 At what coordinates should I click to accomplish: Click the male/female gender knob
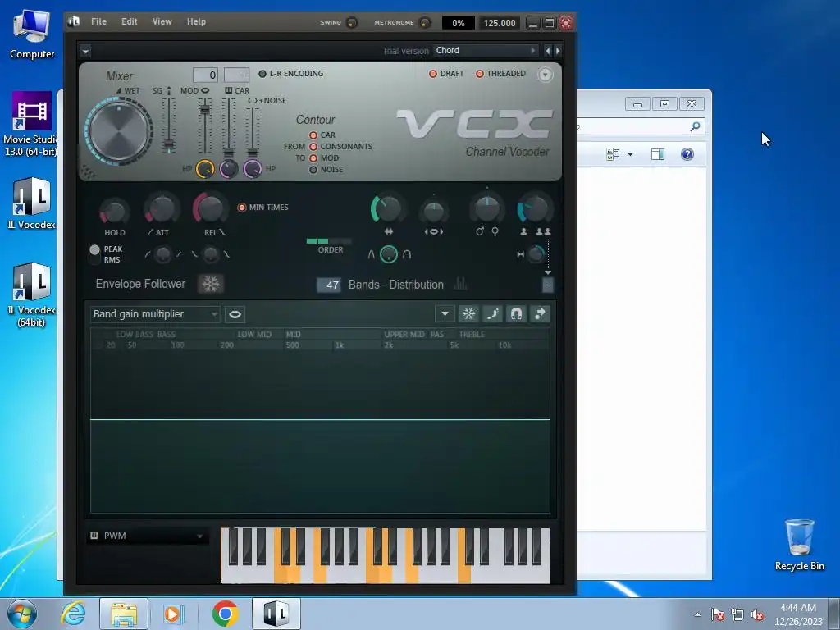(487, 209)
